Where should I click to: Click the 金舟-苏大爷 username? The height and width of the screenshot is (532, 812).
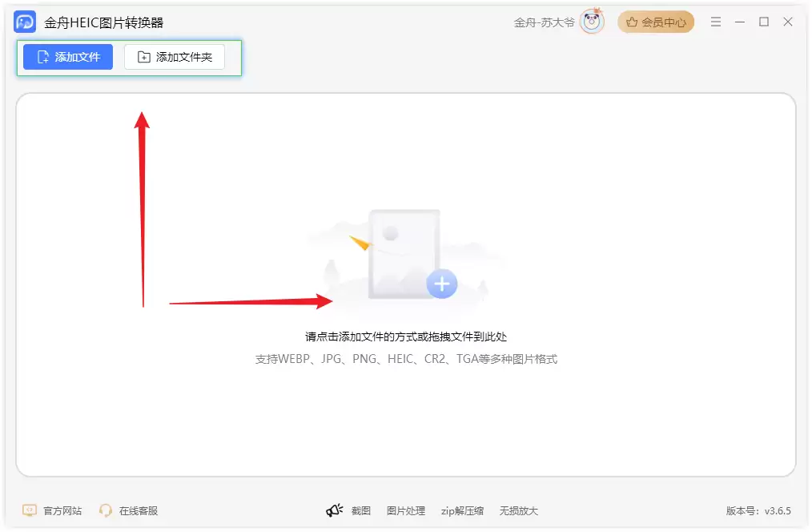click(x=545, y=22)
